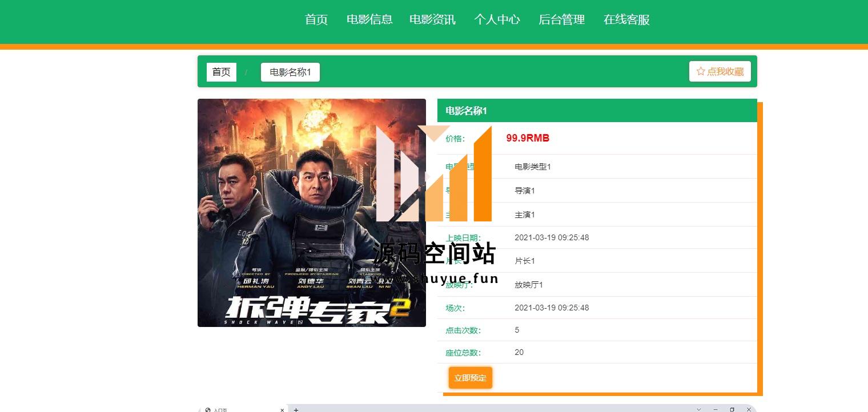Click the 座位总数: label
Viewport: 868px width, 412px height.
(463, 353)
